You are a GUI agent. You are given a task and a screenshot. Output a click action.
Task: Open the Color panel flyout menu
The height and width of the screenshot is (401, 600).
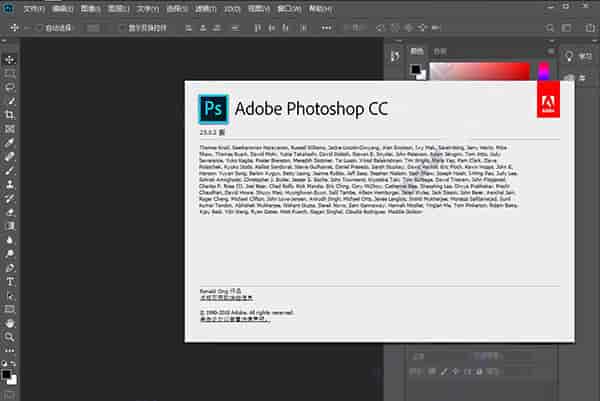click(553, 49)
